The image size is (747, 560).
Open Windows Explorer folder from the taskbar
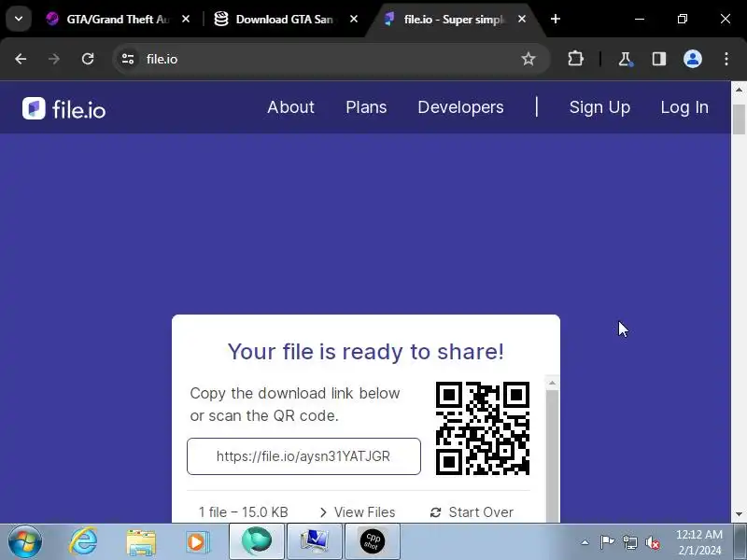[x=141, y=542]
